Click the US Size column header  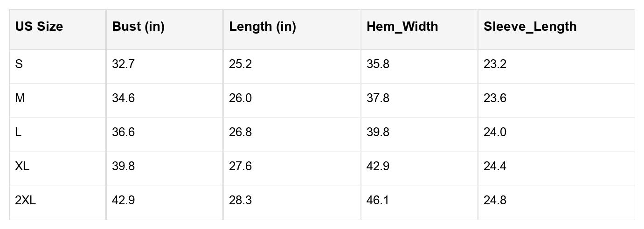39,27
